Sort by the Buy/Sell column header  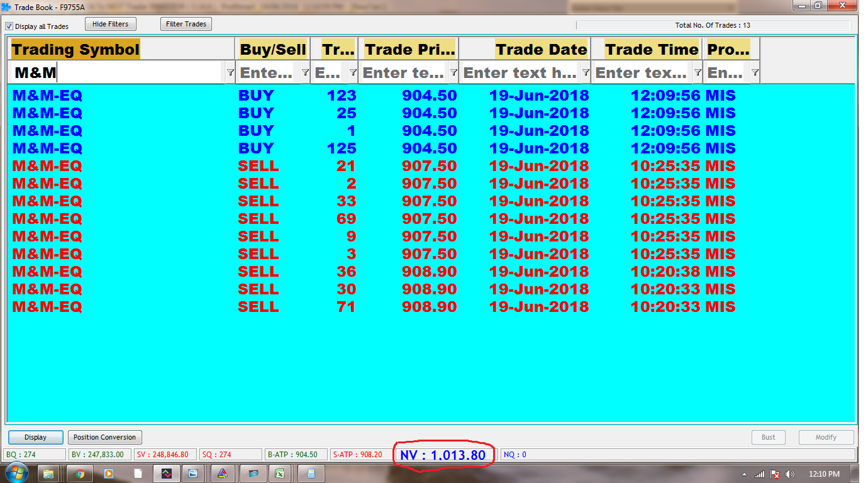click(273, 49)
